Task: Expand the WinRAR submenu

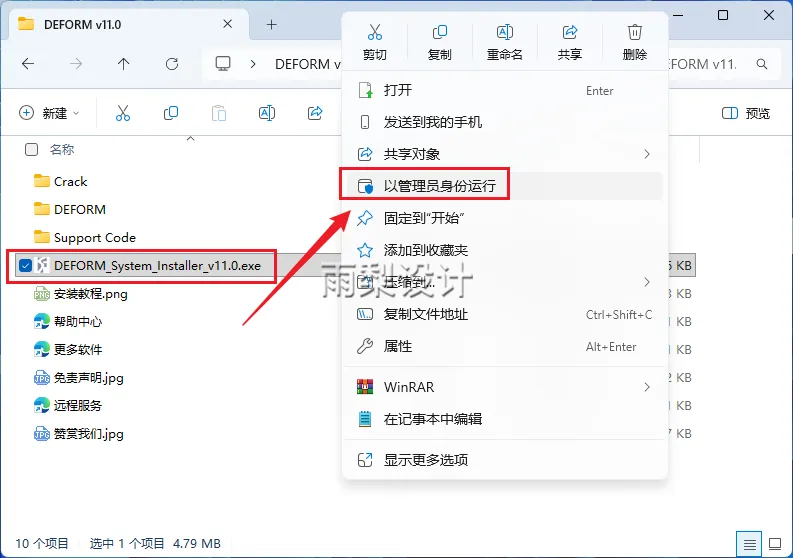Action: [505, 388]
